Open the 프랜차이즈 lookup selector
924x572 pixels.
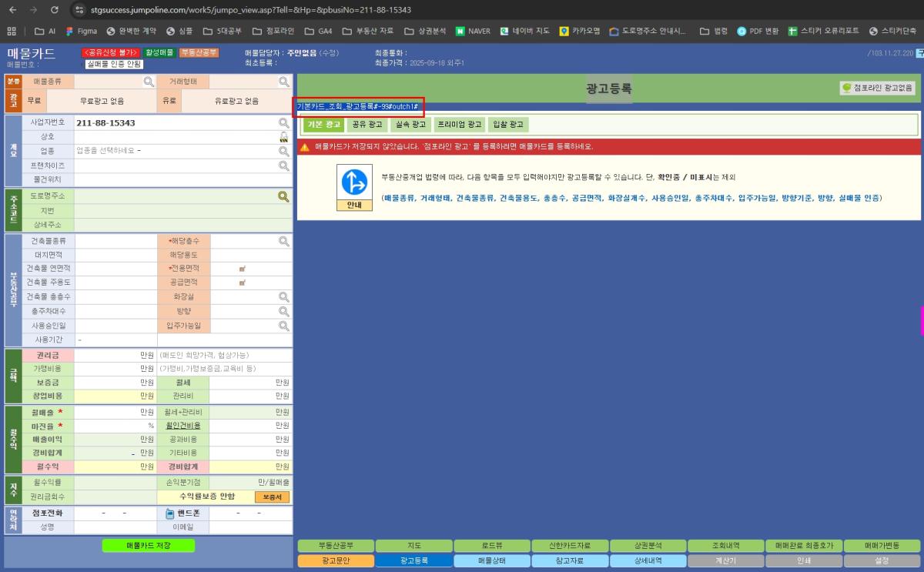pyautogui.click(x=283, y=166)
